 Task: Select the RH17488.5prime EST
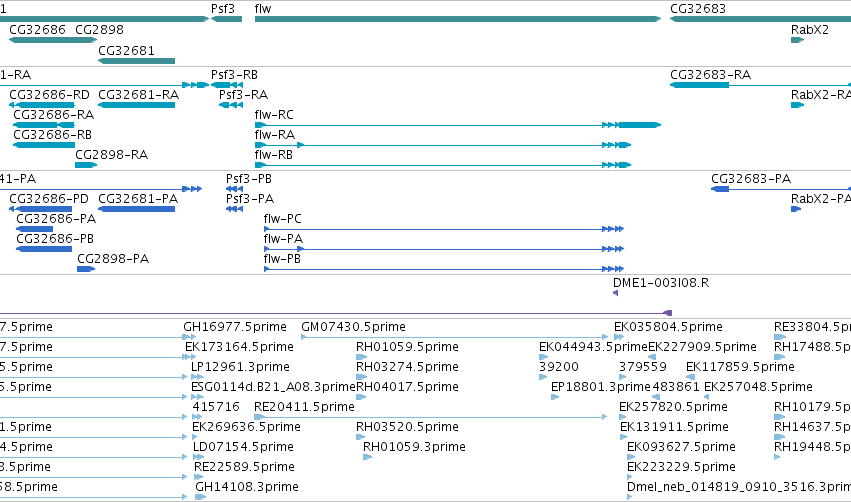[780, 357]
